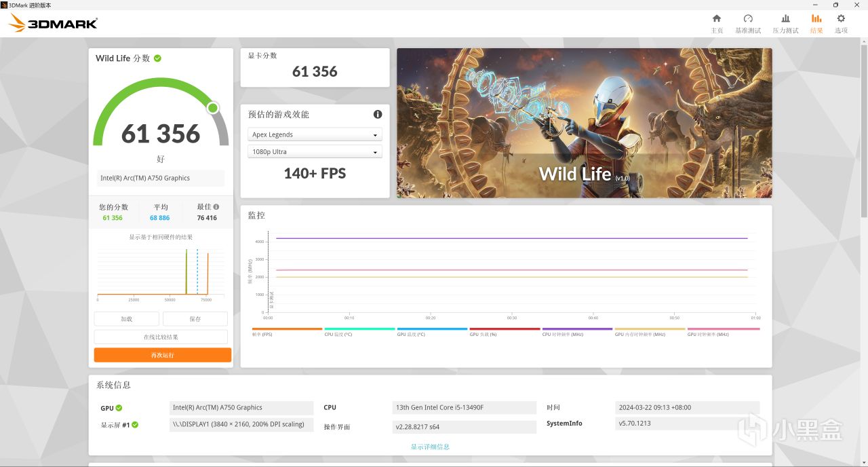This screenshot has height=467, width=868.
Task: Click the 最佳 score 76 416
Action: pyautogui.click(x=207, y=218)
